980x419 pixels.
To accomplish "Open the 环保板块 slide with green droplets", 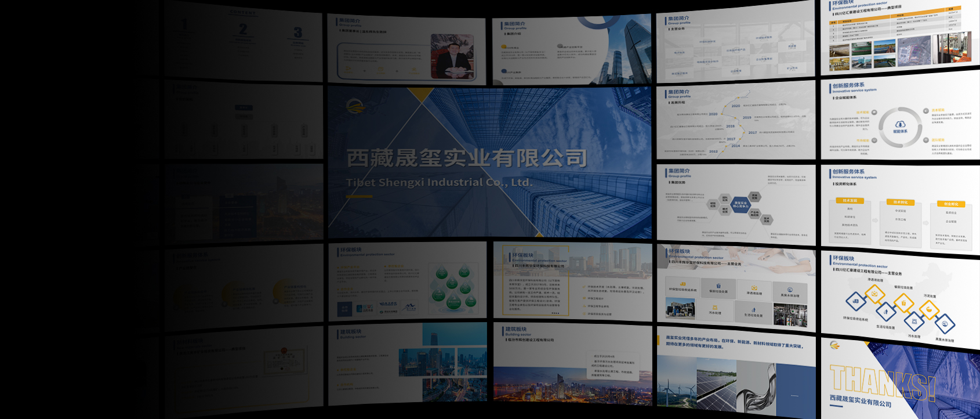I will (407, 281).
